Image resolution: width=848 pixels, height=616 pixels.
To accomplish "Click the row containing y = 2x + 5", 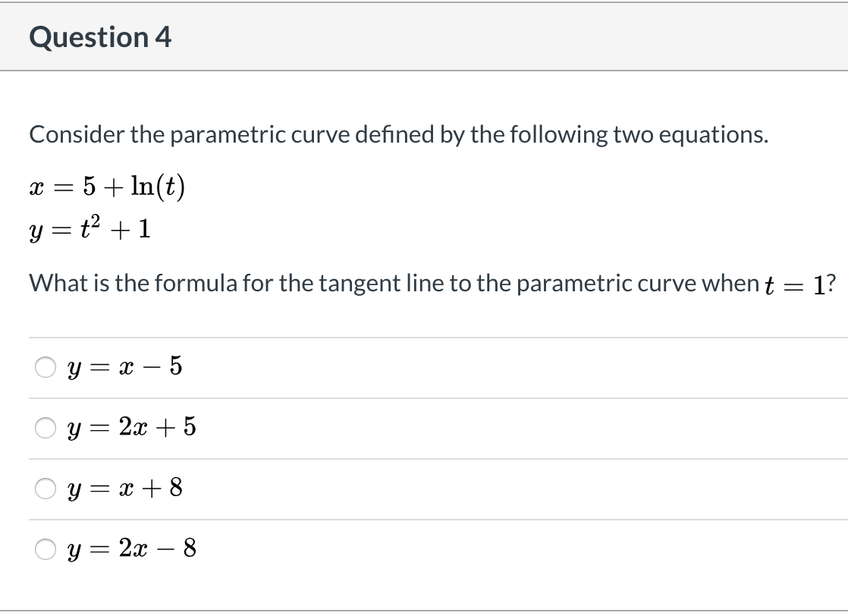I will (x=303, y=428).
